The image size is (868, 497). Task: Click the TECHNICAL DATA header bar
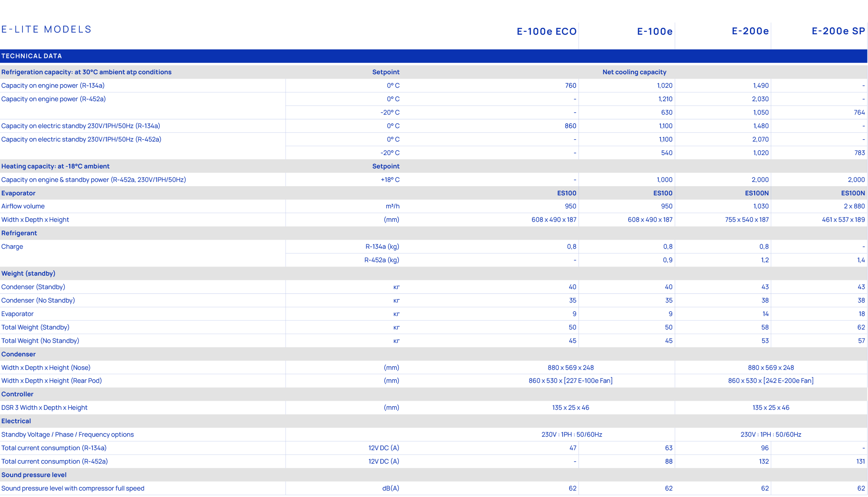32,56
